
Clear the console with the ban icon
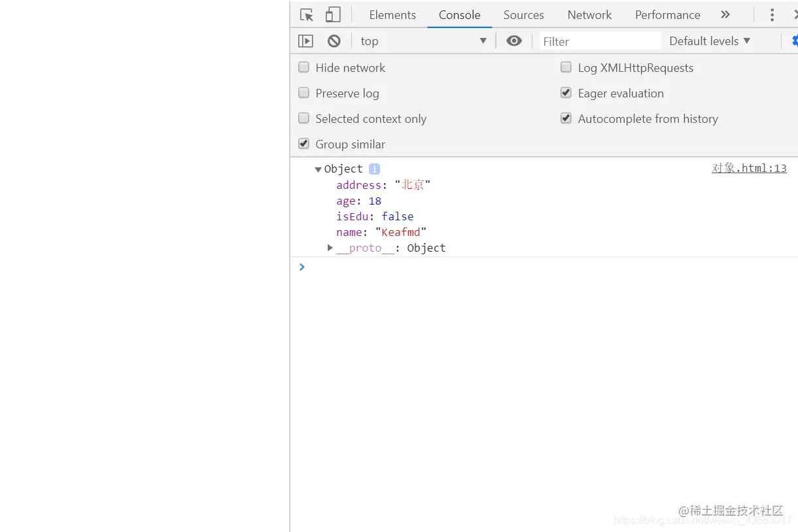pyautogui.click(x=334, y=41)
